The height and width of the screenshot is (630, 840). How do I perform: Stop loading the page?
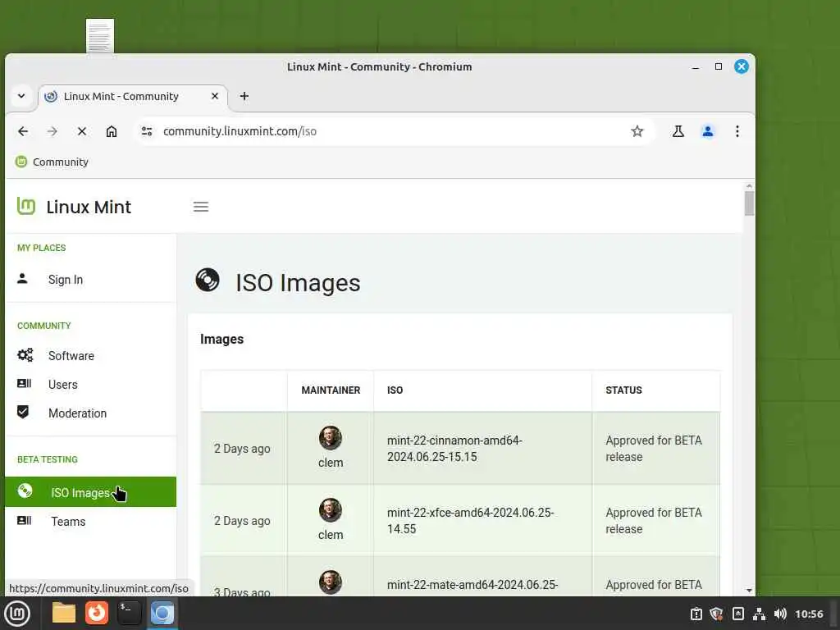(x=82, y=131)
